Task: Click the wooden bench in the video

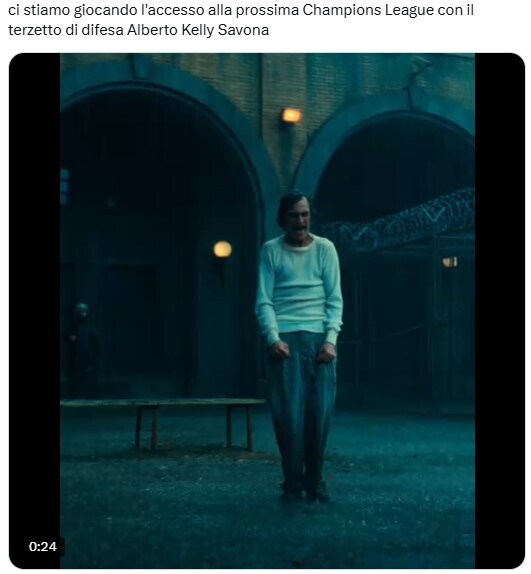Action: (x=163, y=423)
